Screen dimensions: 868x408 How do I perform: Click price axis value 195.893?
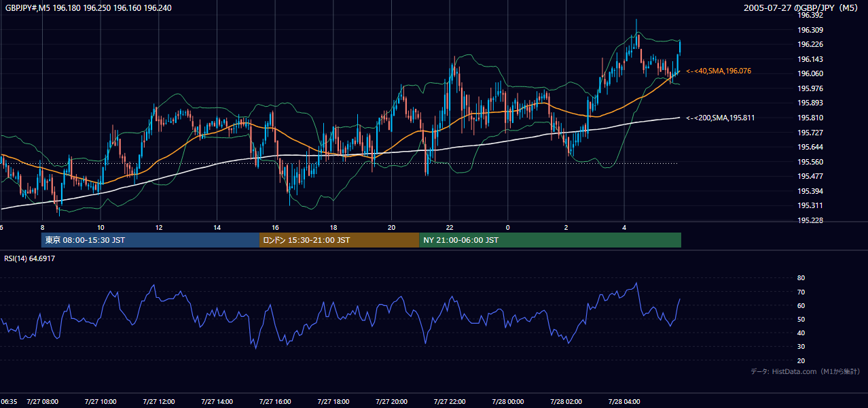click(810, 103)
